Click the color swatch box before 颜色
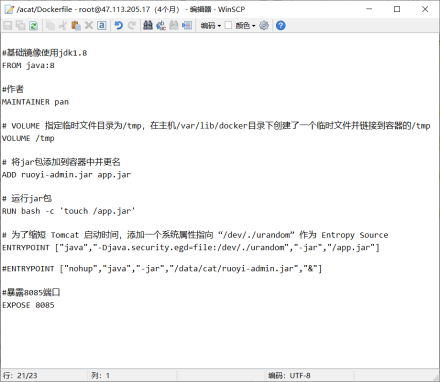Viewport: 441px width, 382px height. 228,25
